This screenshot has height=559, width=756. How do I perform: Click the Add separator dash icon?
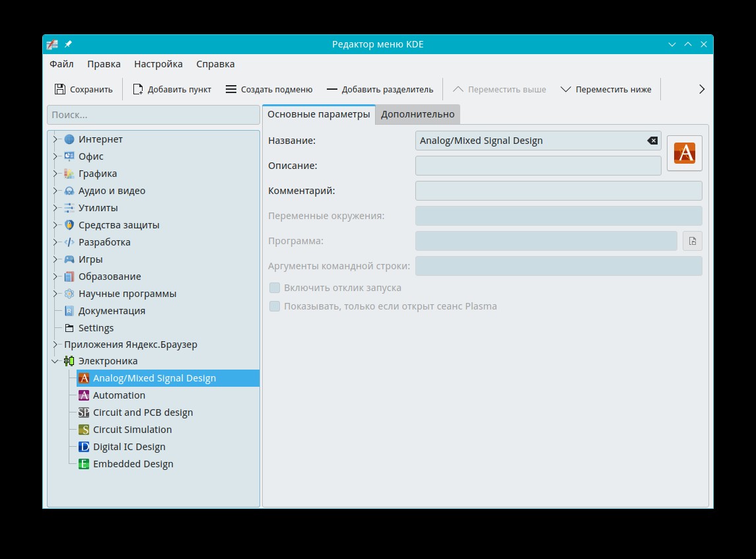[331, 89]
